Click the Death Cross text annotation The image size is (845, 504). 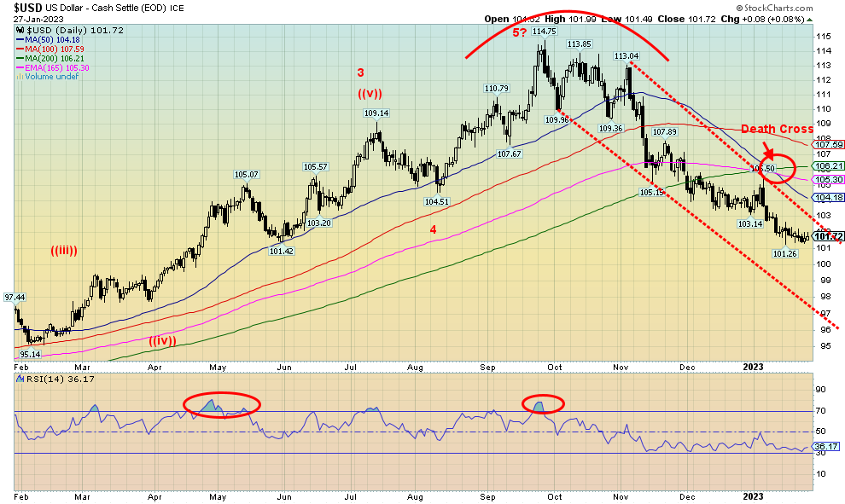tap(774, 130)
